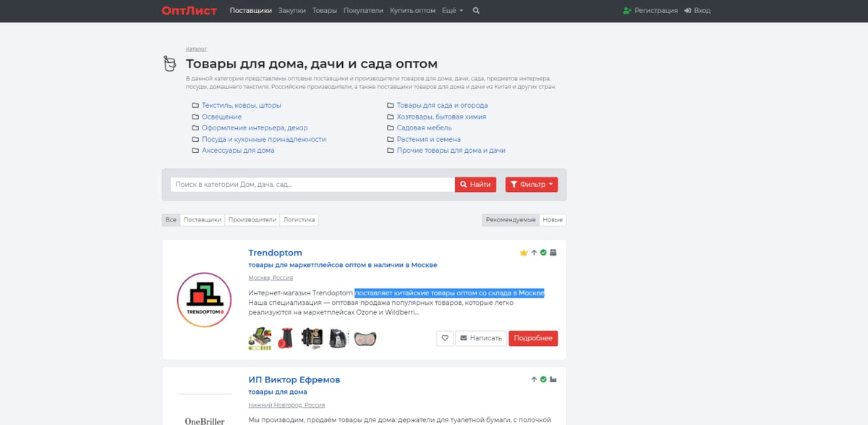Focus the category search input field
The height and width of the screenshot is (425, 868).
[x=312, y=185]
